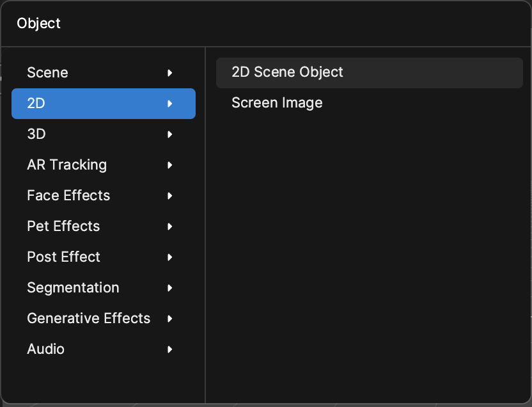
Task: Open the Scene submenu
Action: 104,73
